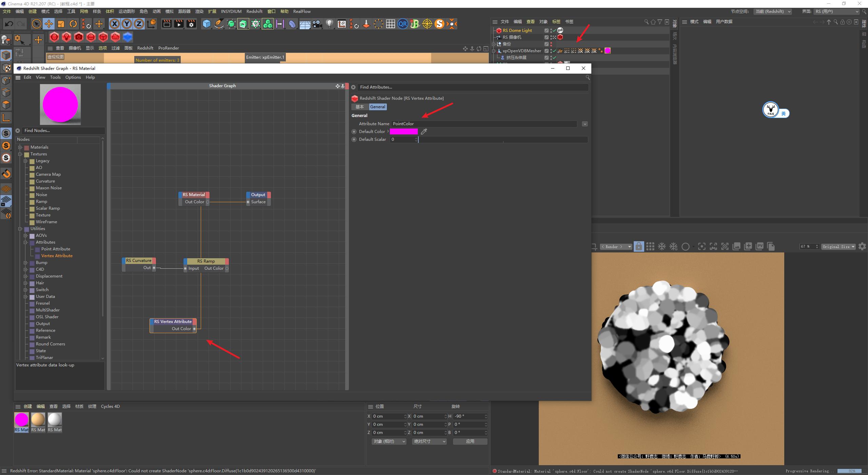Enable the Default Scalar radio button
Screen dimensions: 868x475
[354, 139]
